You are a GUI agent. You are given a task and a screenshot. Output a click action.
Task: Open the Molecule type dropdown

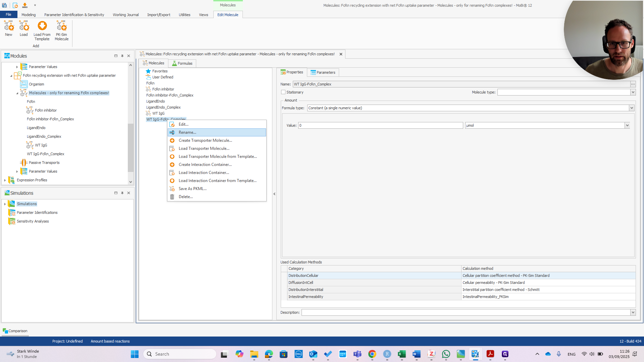coord(633,92)
